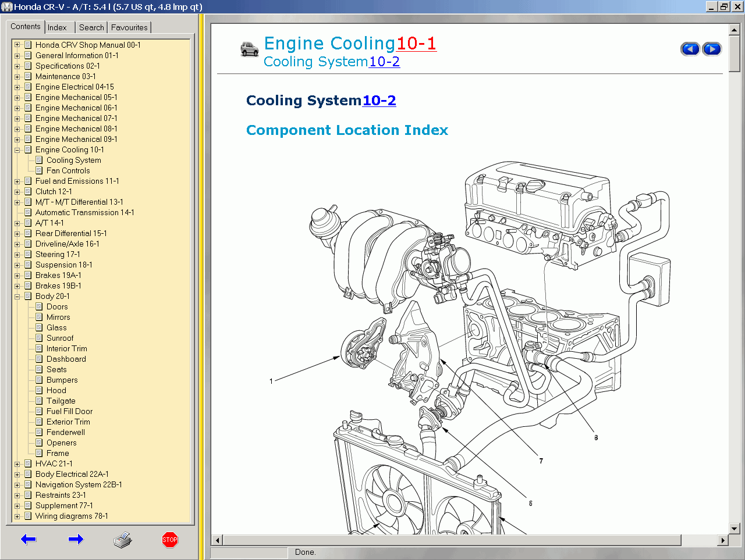Screen dimensions: 745x560
Task: Expand the Suspension 18-1 node
Action: [17, 265]
